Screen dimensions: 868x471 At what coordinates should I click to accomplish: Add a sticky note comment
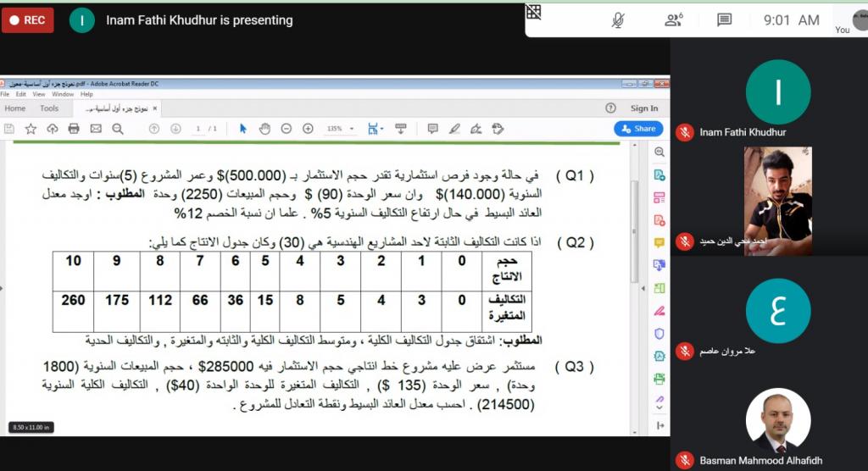point(432,129)
